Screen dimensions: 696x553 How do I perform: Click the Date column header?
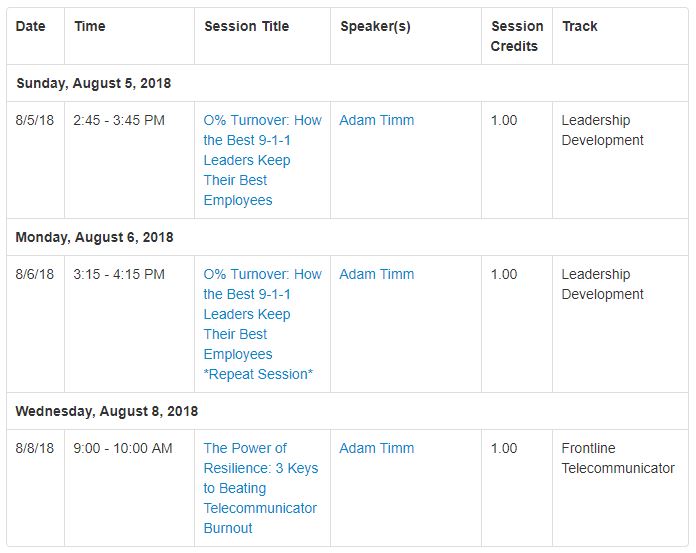pos(31,26)
